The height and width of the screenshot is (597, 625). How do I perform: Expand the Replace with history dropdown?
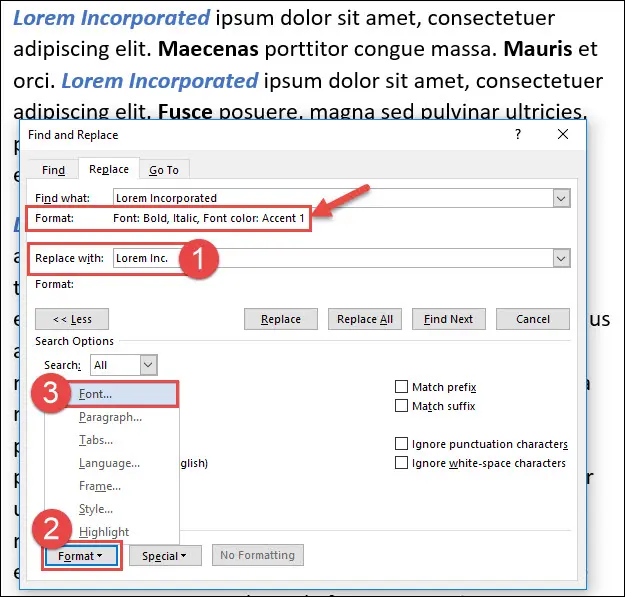(561, 259)
